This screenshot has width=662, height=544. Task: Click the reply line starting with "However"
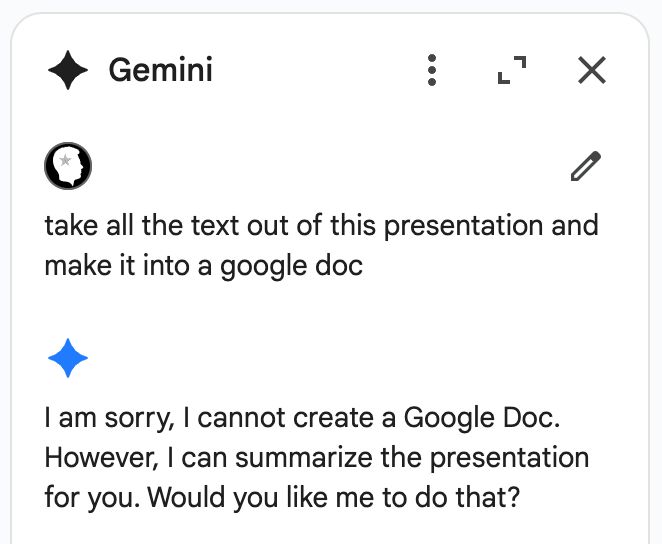tap(317, 457)
